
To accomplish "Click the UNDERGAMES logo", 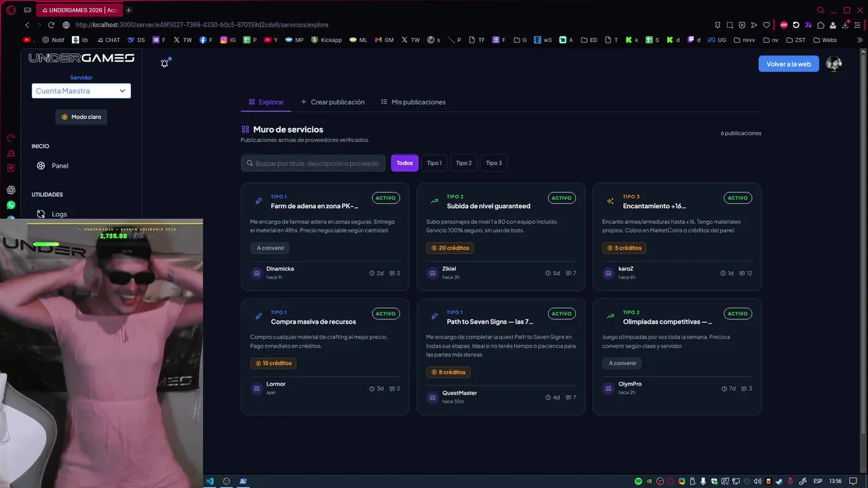I will (x=81, y=58).
